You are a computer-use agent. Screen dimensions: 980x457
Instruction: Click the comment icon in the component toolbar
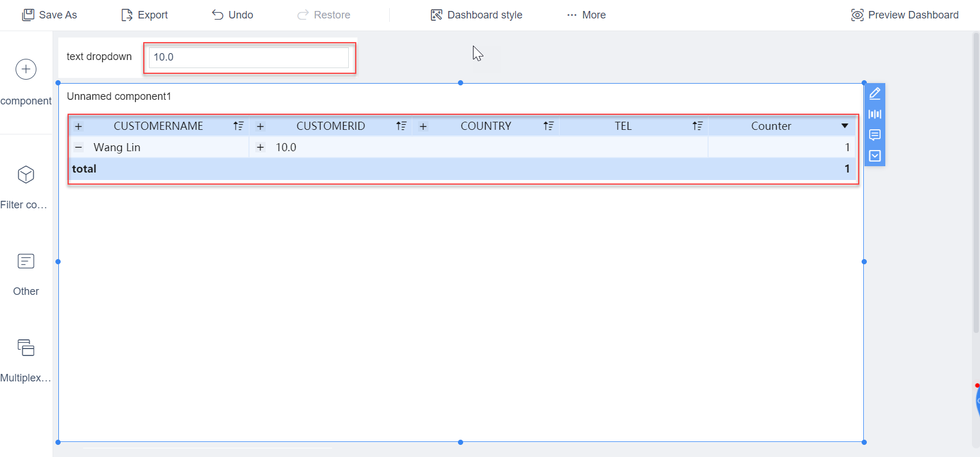tap(875, 135)
